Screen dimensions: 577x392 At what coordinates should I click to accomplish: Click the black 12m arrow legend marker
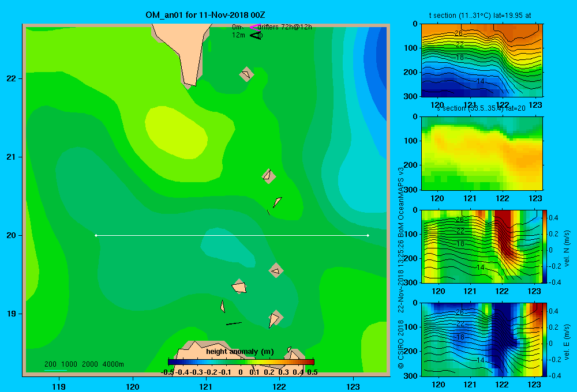tap(256, 35)
